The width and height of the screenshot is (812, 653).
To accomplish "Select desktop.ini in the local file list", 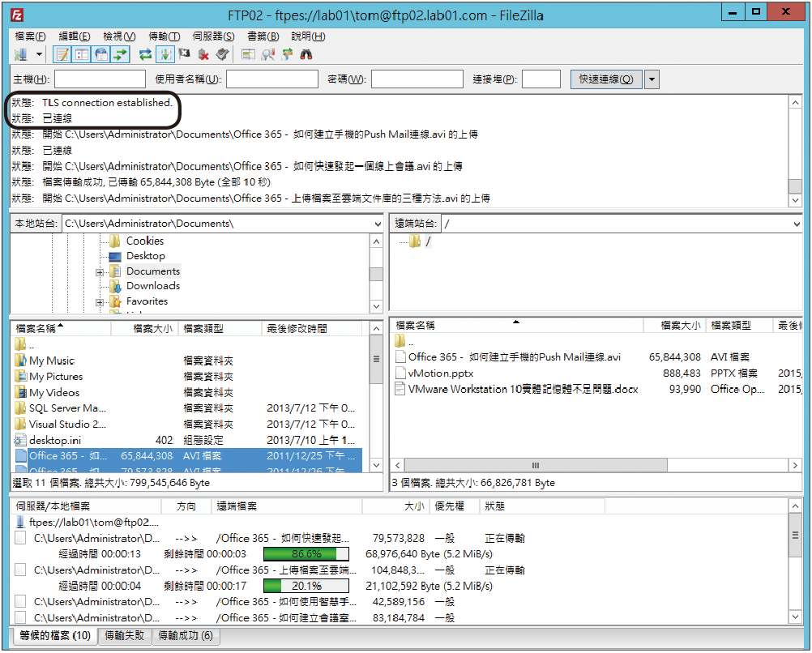I will click(x=188, y=440).
